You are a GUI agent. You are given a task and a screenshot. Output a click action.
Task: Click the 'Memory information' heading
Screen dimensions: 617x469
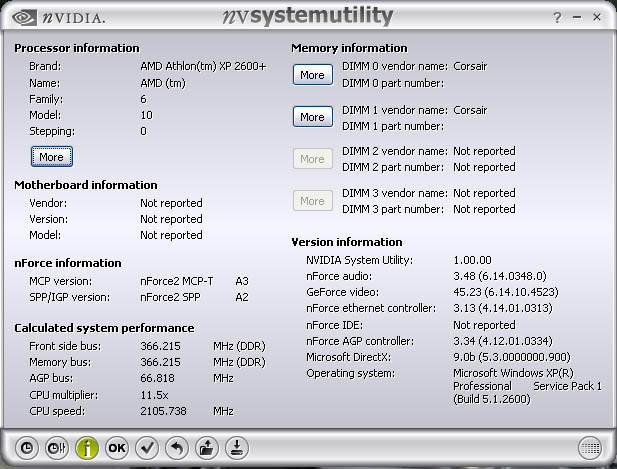coord(349,48)
